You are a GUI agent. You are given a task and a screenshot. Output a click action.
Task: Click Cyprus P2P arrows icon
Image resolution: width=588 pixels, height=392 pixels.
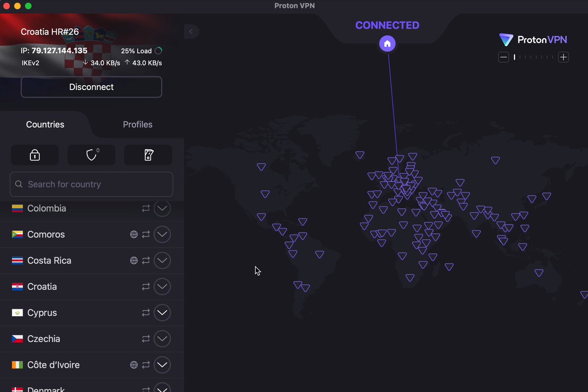pyautogui.click(x=146, y=313)
